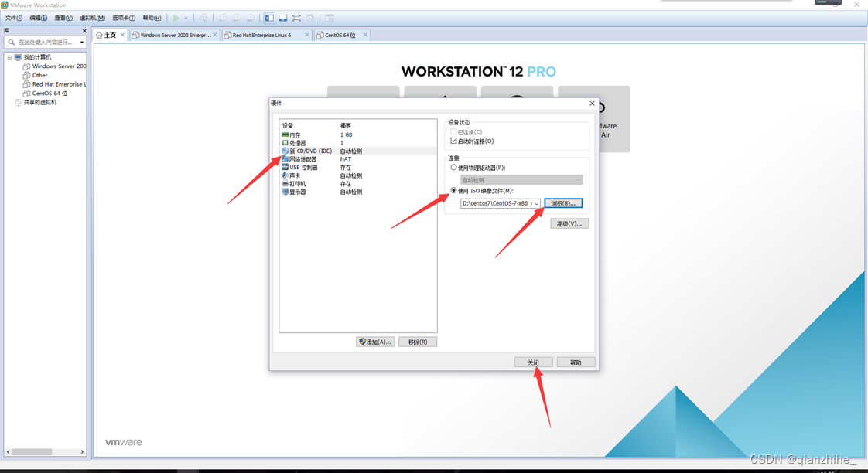Open the physical drive 自动检测 dropdown

pos(521,180)
